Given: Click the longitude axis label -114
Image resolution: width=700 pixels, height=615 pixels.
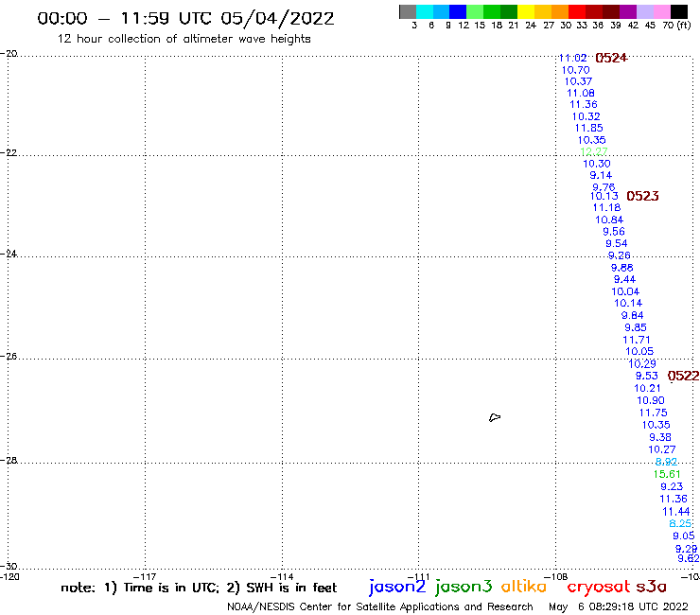Looking at the screenshot, I should coord(282,576).
